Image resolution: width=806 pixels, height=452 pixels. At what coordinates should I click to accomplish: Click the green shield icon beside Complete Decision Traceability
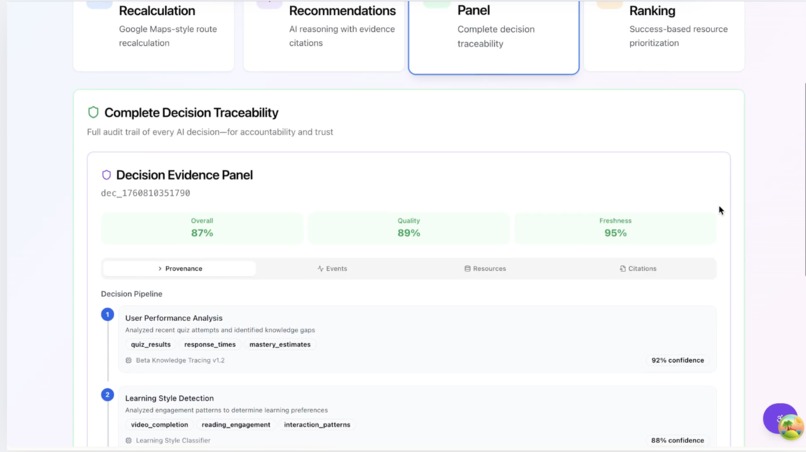coord(93,112)
